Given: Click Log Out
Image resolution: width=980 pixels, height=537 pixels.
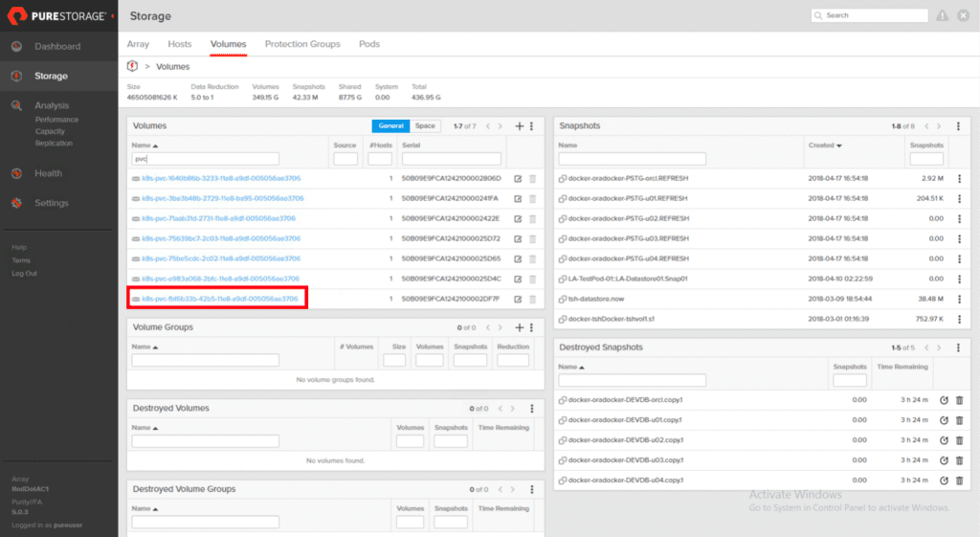Looking at the screenshot, I should click(x=24, y=274).
